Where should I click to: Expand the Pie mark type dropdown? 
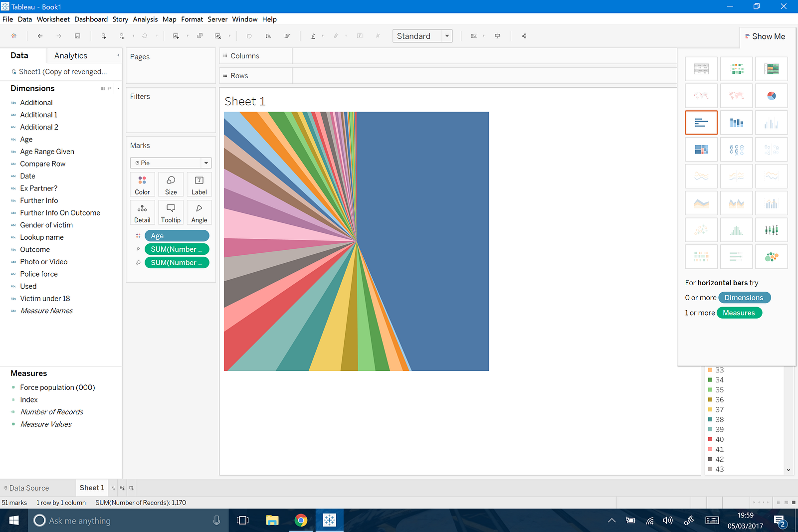[206, 163]
